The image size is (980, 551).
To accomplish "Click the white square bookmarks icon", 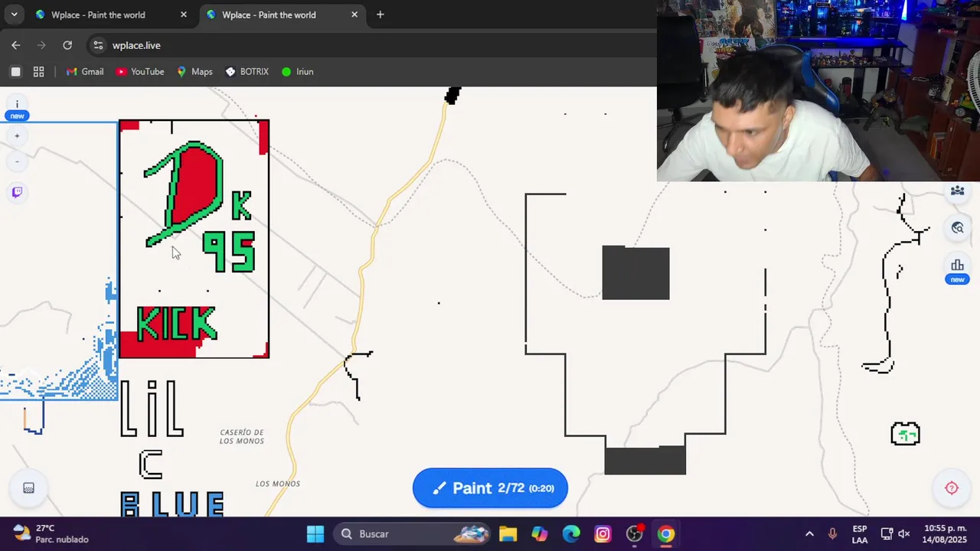I will [x=15, y=71].
